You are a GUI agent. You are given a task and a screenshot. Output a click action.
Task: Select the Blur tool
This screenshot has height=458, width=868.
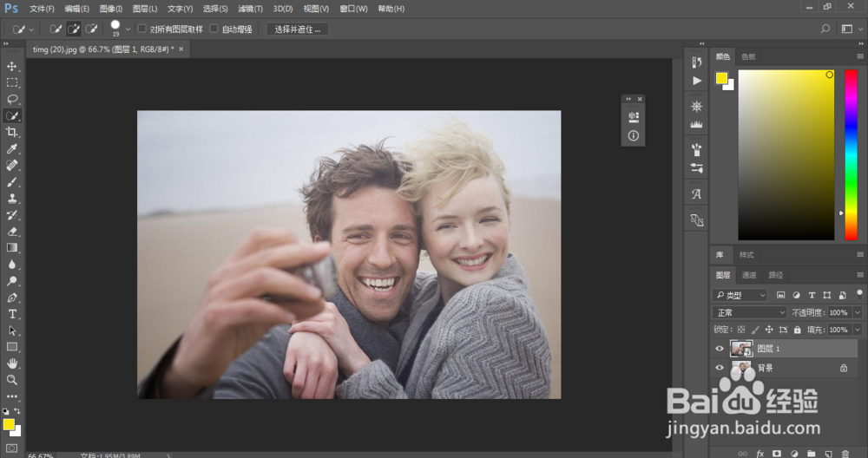pos(11,265)
